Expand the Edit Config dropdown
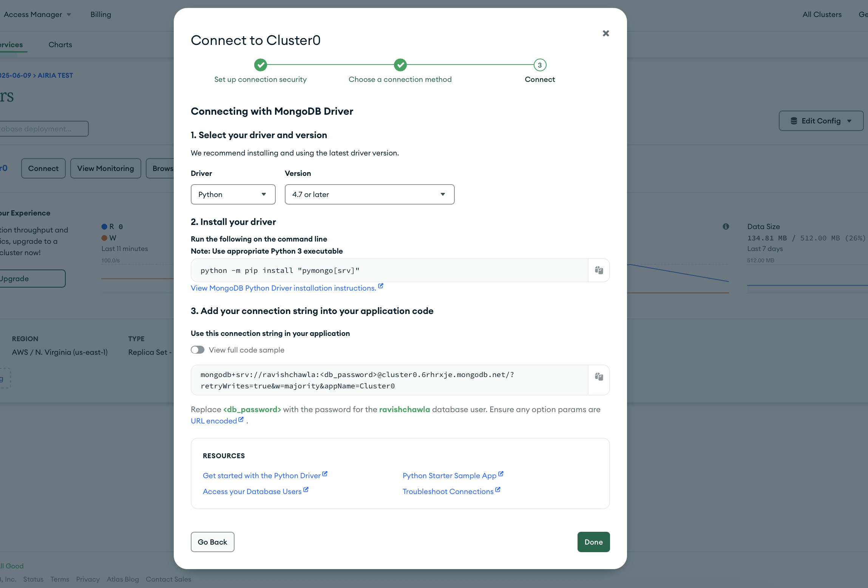The height and width of the screenshot is (588, 868). pos(821,121)
